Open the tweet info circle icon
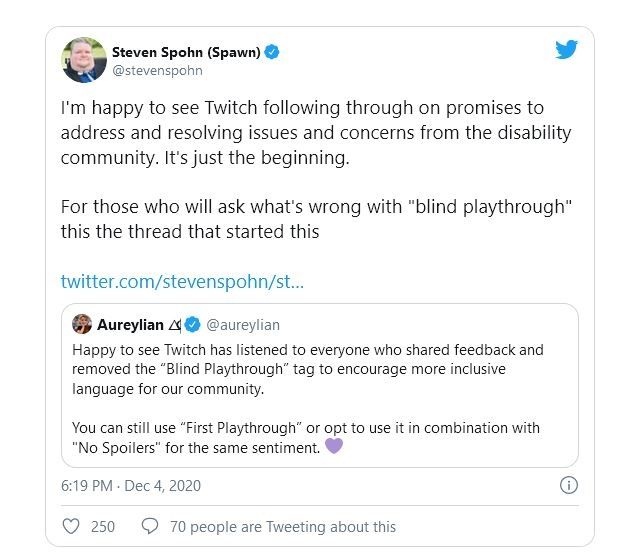Screen dimensions: 637x558 pyautogui.click(x=568, y=486)
